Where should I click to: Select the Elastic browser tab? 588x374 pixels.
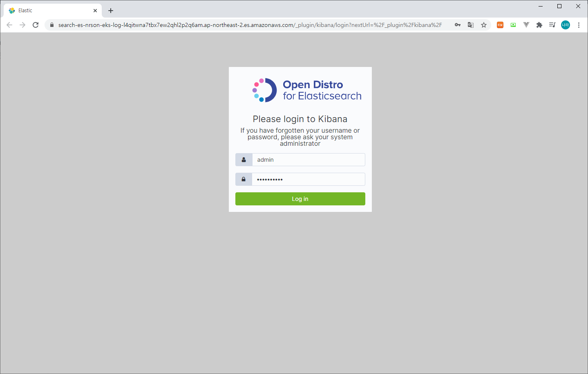53,11
